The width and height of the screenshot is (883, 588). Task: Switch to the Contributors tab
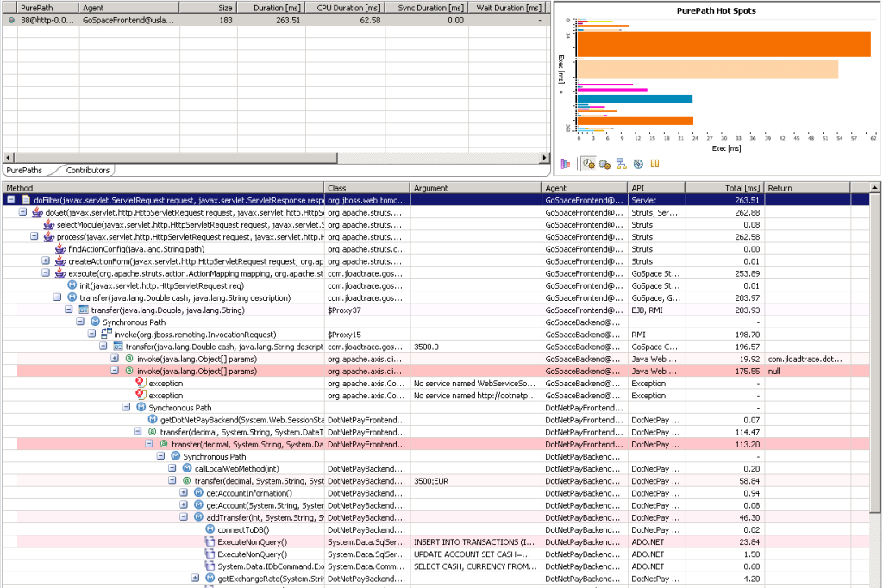coord(88,171)
